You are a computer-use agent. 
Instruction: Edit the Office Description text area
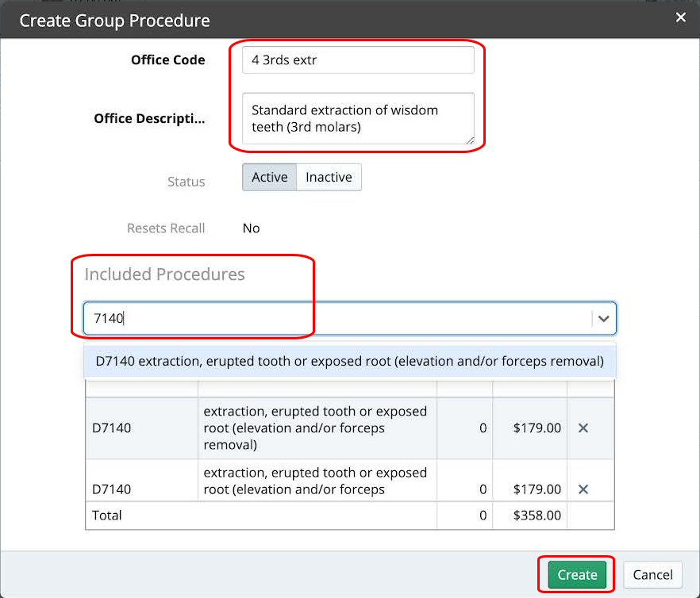tap(358, 119)
